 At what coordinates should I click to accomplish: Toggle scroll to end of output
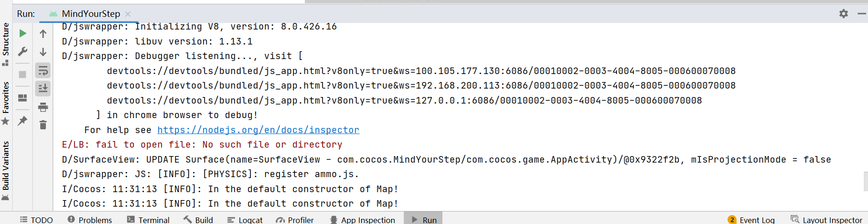pos(43,89)
